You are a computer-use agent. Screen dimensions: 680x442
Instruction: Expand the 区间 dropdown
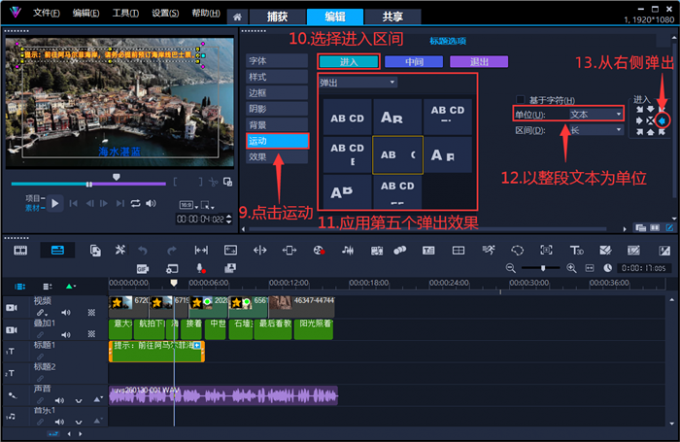(x=596, y=130)
